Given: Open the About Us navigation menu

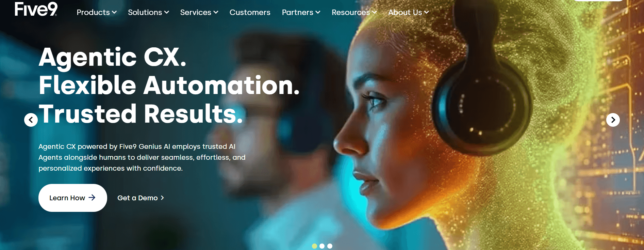Looking at the screenshot, I should [x=409, y=13].
